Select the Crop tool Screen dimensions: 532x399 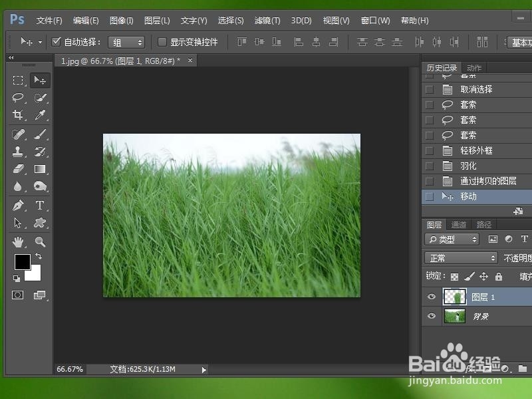coord(18,115)
